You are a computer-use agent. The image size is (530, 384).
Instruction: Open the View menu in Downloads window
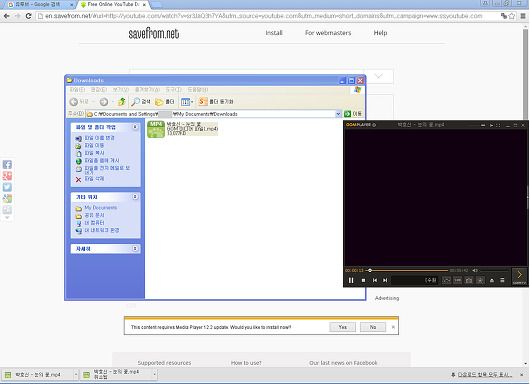coord(120,90)
